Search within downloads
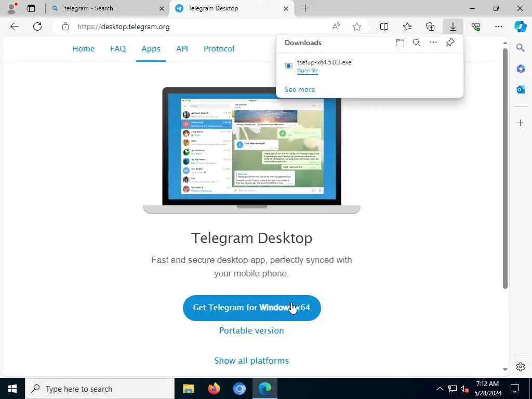 point(416,43)
